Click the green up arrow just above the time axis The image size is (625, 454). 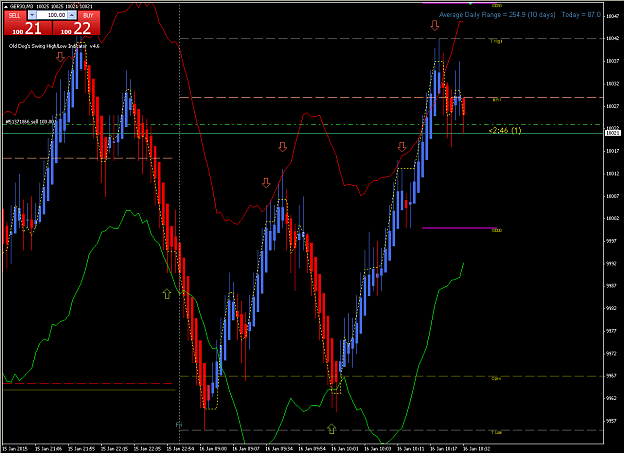[332, 429]
